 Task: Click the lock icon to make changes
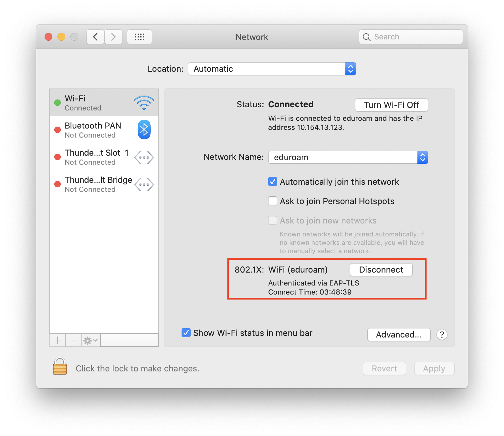60,366
